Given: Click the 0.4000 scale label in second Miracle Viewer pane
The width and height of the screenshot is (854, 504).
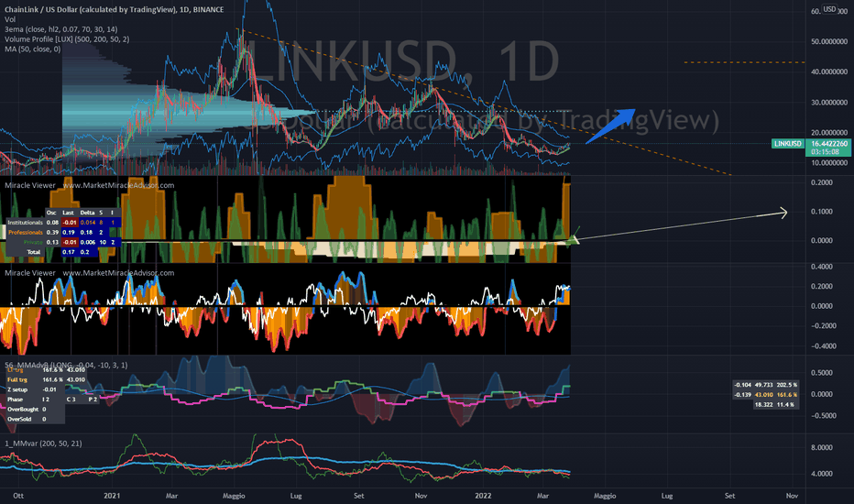Looking at the screenshot, I should point(822,267).
